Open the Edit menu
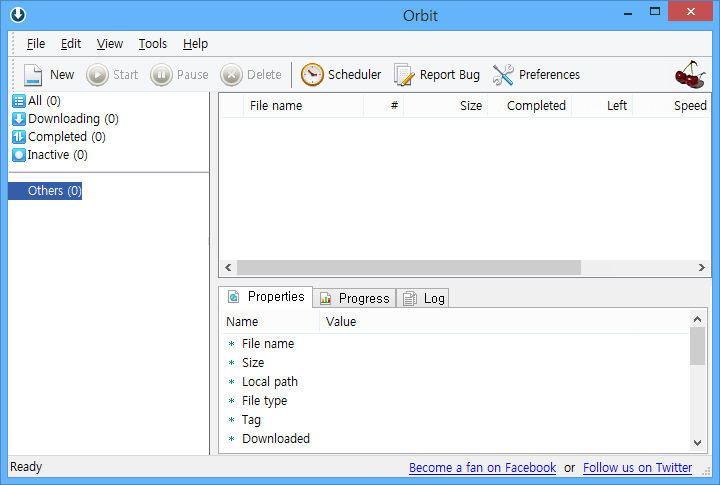This screenshot has height=485, width=720. [x=71, y=44]
